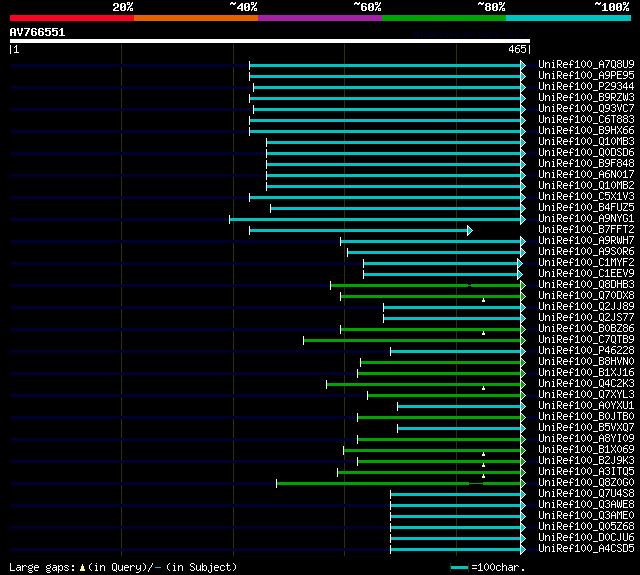Click the UniRef100_Q3AWE8 label

tap(586, 505)
